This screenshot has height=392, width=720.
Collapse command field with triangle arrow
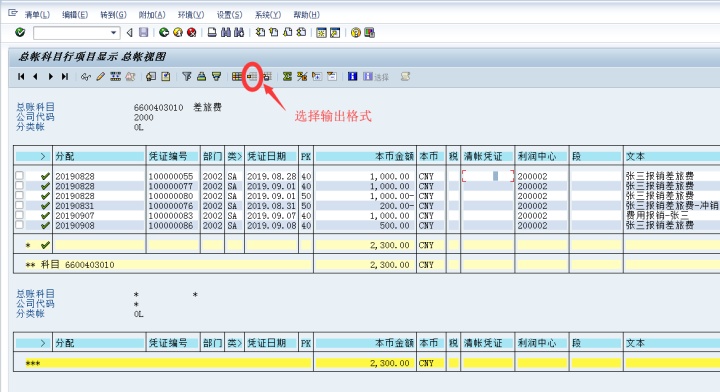point(129,33)
